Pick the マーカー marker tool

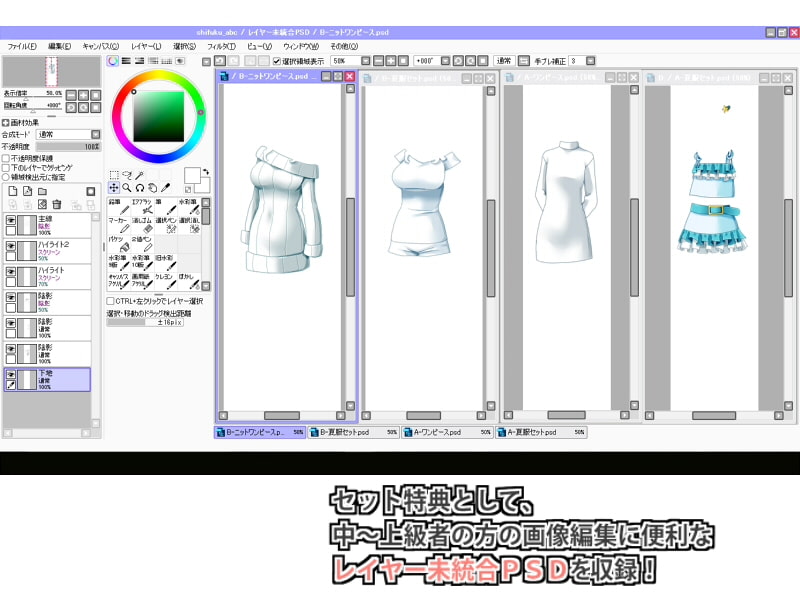coord(118,225)
